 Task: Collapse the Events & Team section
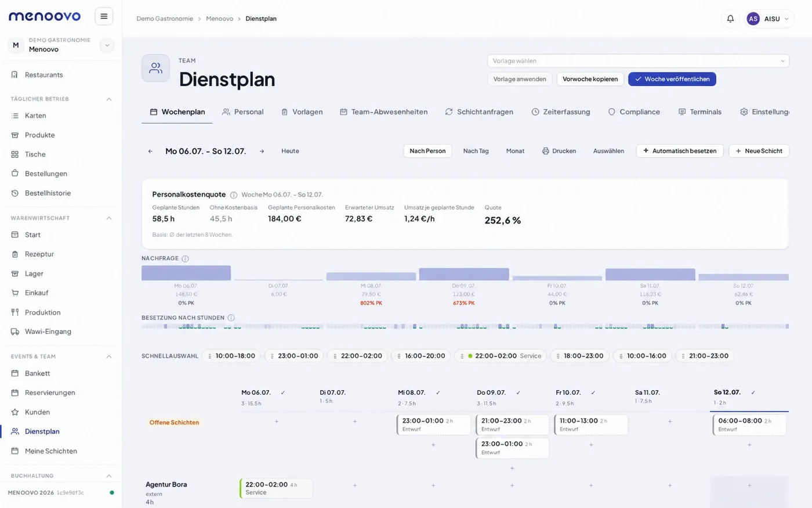coord(108,356)
